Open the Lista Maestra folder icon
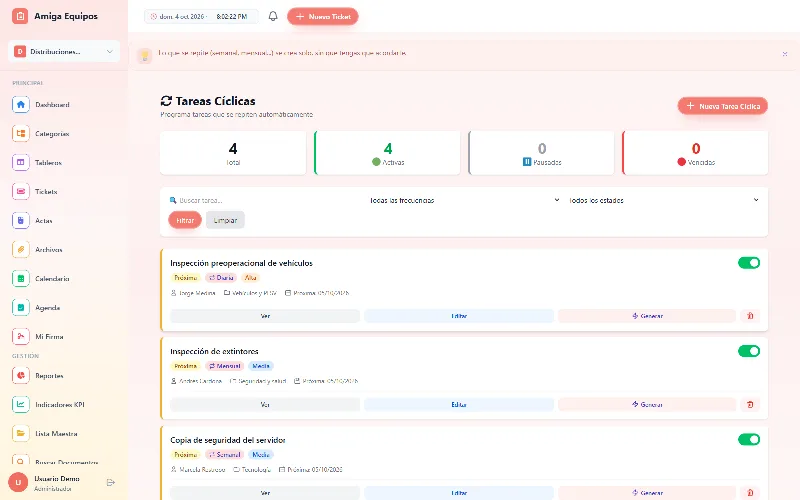 20,434
